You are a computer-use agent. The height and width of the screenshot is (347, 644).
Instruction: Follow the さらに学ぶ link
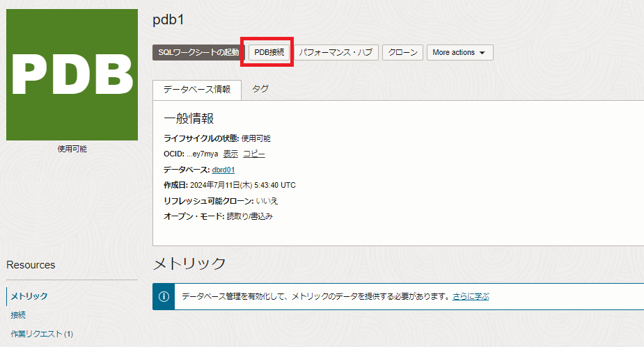point(471,296)
